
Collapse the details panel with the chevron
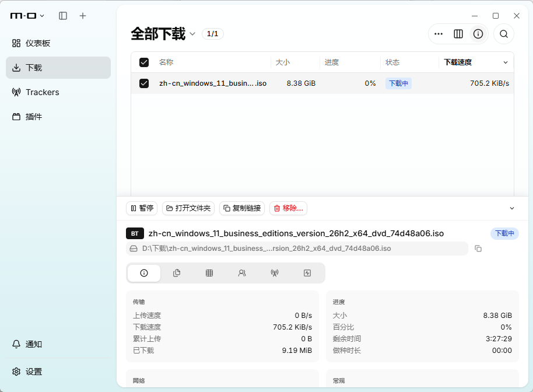[x=512, y=208]
